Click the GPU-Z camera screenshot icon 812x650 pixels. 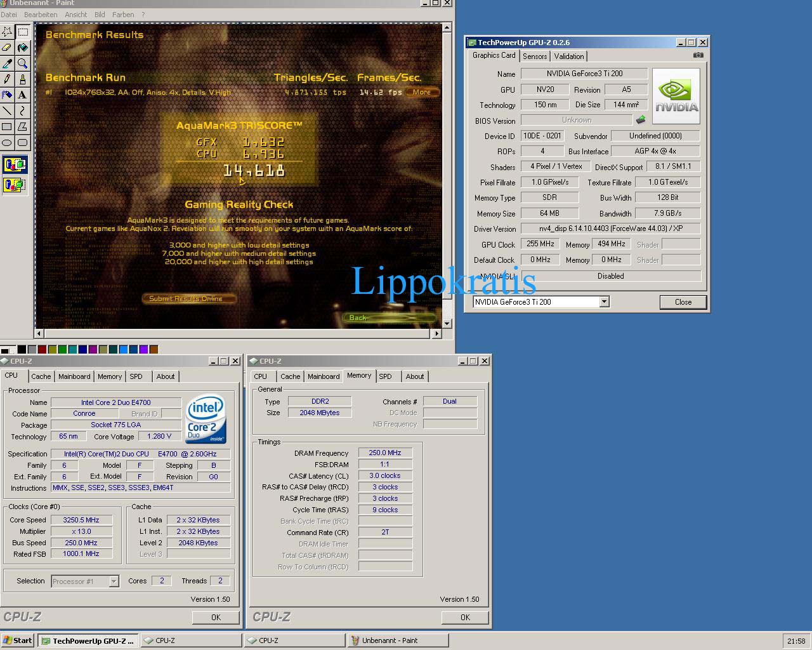click(x=698, y=55)
